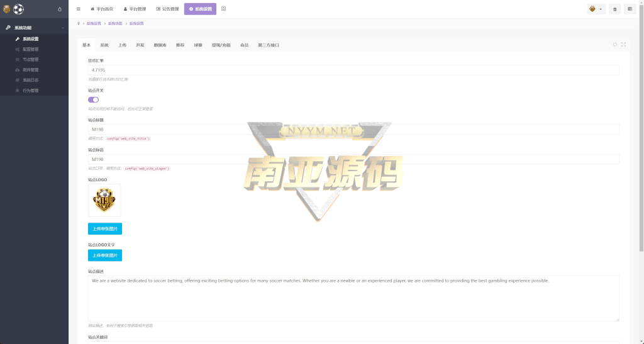The height and width of the screenshot is (344, 644).
Task: Click the trash clear-cache icon at top right
Action: coord(614,9)
